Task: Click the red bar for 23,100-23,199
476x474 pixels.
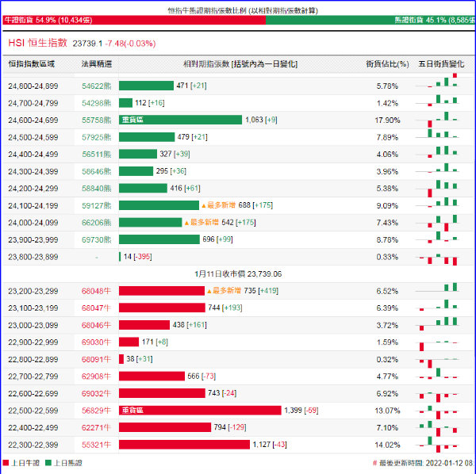Action: 162,308
